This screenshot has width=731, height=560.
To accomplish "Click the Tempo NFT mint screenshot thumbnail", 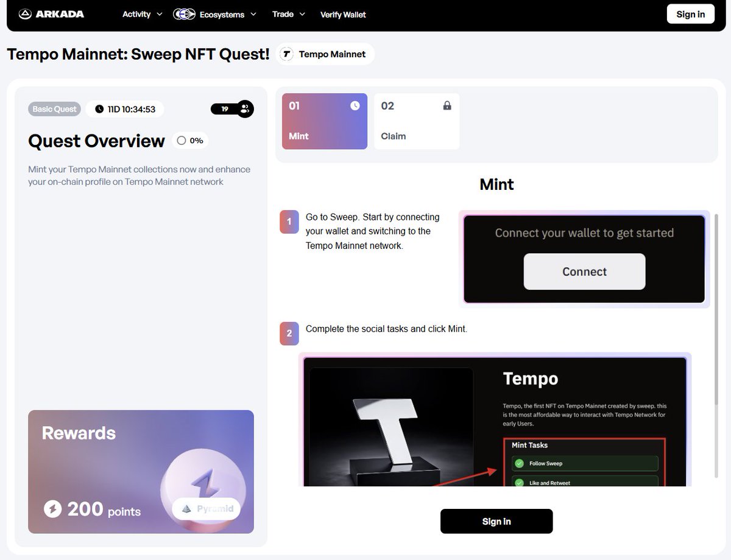I will (x=495, y=419).
